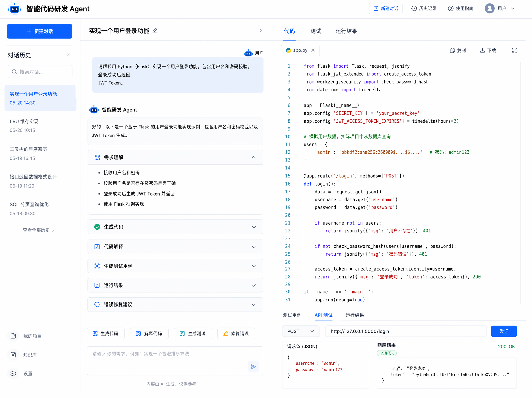
Task: Click 新建对话 button in top header
Action: [x=386, y=8]
